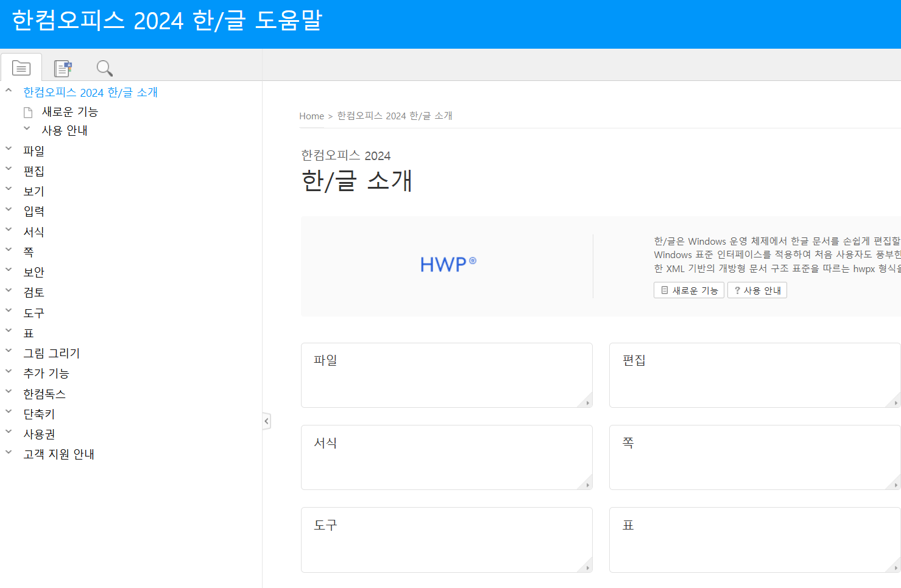Screen dimensions: 901x588
Task: Click the HWP logo in banner
Action: point(448,265)
